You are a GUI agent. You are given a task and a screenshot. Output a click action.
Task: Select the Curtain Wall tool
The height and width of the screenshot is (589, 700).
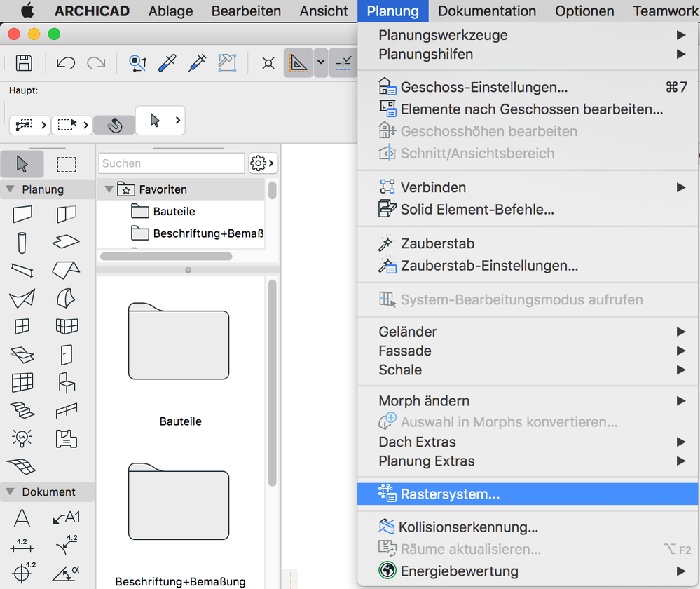[22, 383]
